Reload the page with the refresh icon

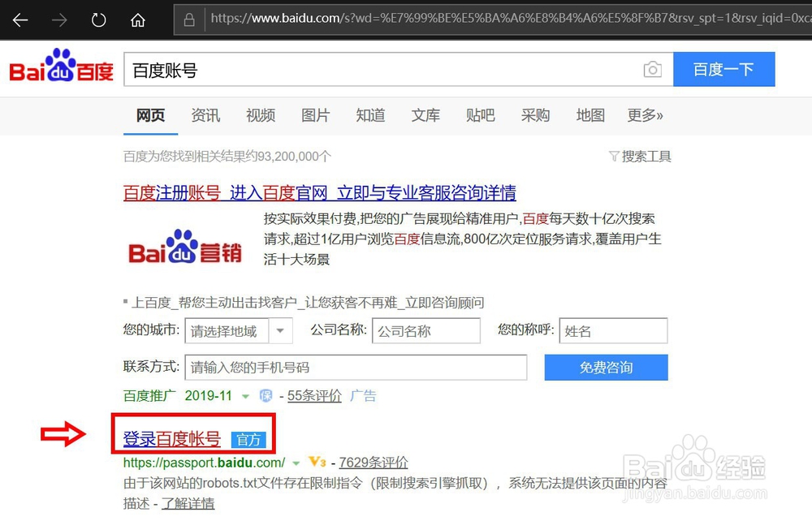point(98,20)
